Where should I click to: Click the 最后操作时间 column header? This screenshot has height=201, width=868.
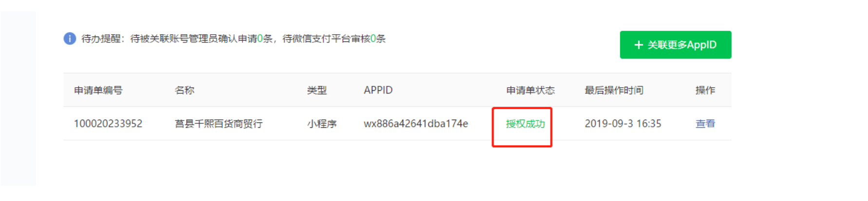[x=614, y=90]
